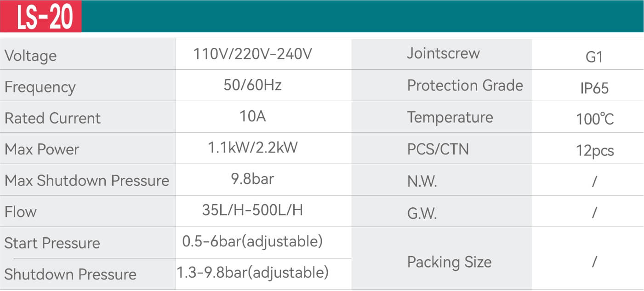The height and width of the screenshot is (291, 644).
Task: Click the Protection Grade label
Action: (x=465, y=86)
